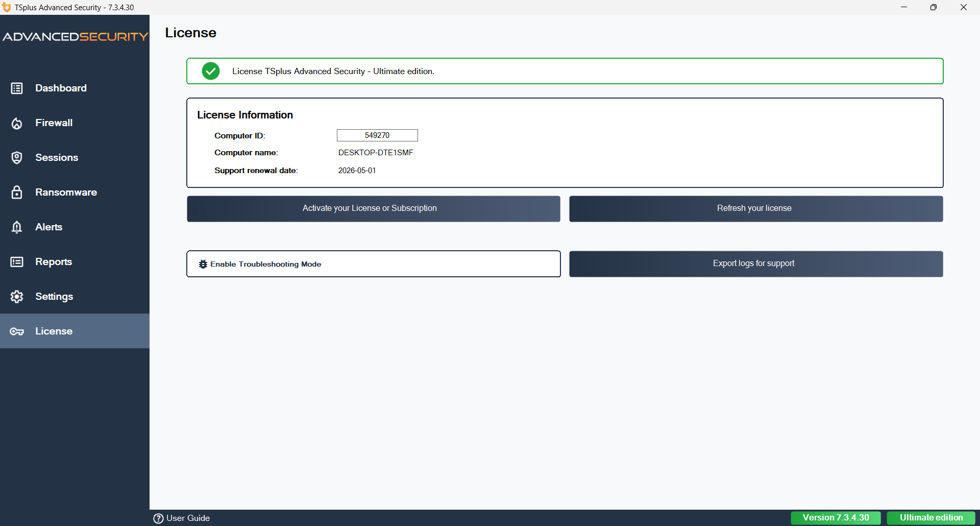
Task: Click the Reports sheet icon
Action: click(x=17, y=262)
